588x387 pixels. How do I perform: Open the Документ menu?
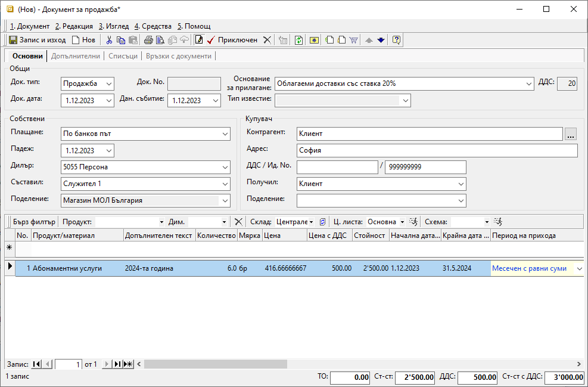pyautogui.click(x=30, y=26)
